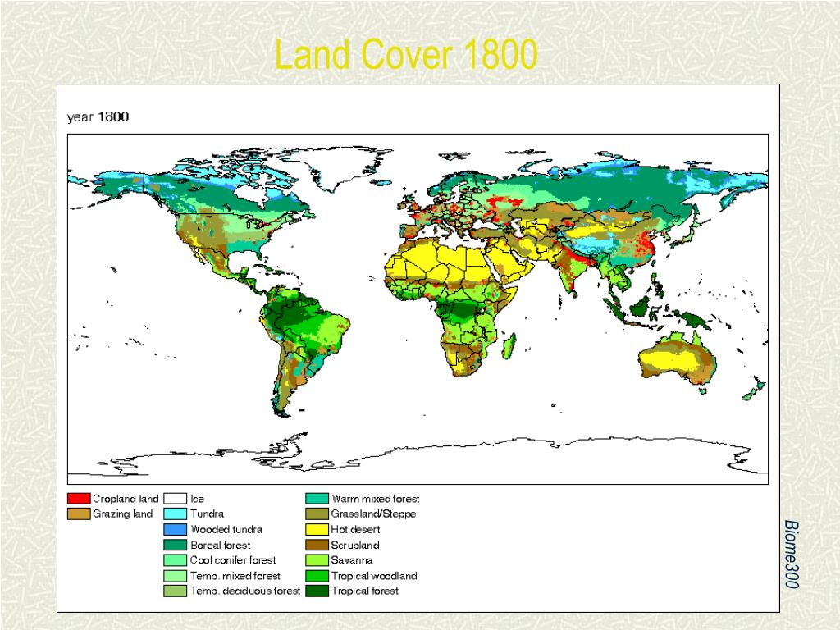Click the Temp. deciduous forest swatch
The image size is (840, 630).
coord(175,591)
